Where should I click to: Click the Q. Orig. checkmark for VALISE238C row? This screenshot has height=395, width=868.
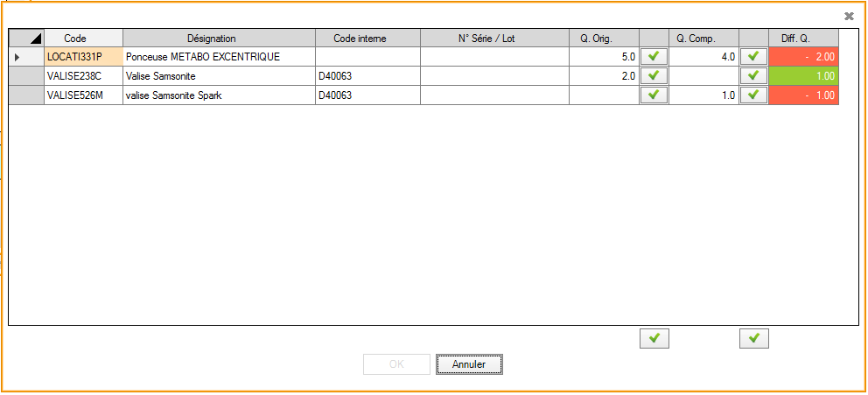click(654, 75)
